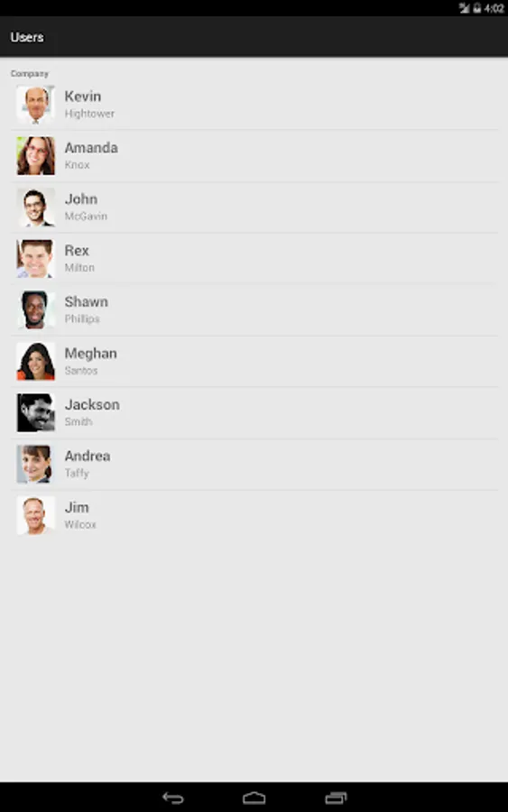Select the name Jackson in list
The width and height of the screenshot is (508, 812).
[x=92, y=404]
